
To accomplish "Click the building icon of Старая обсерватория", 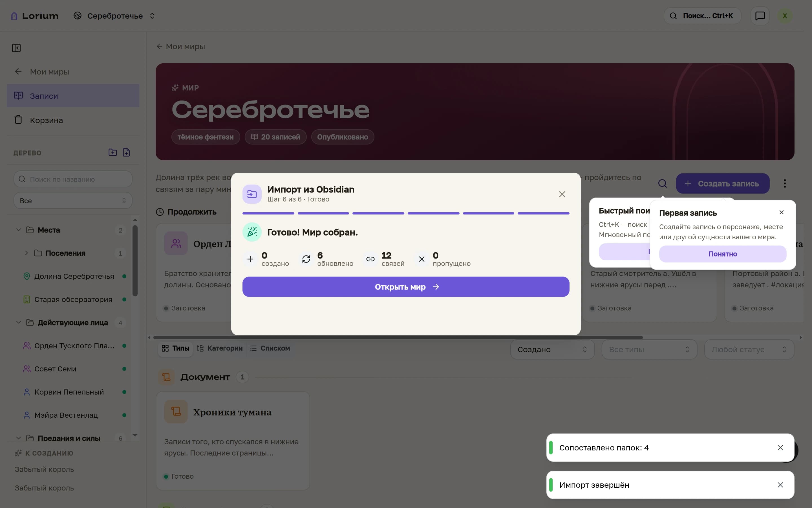I will click(27, 299).
